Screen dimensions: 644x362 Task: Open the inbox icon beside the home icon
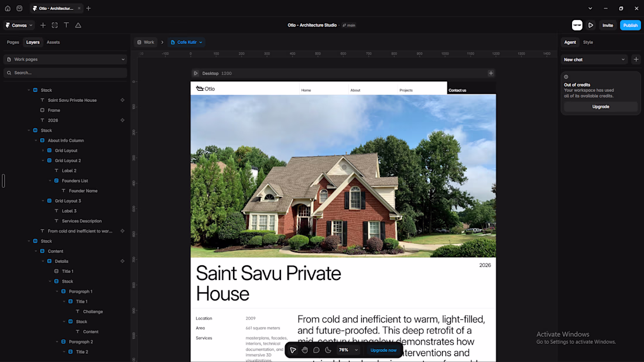tap(19, 8)
